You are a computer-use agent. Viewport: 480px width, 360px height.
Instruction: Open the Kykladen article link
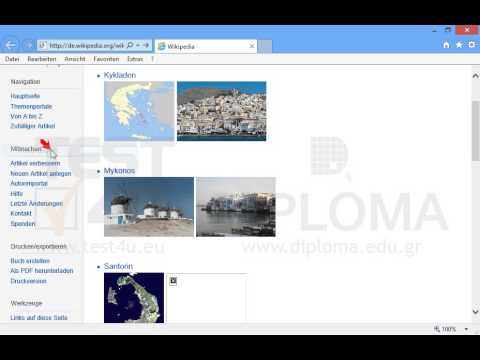[x=120, y=75]
